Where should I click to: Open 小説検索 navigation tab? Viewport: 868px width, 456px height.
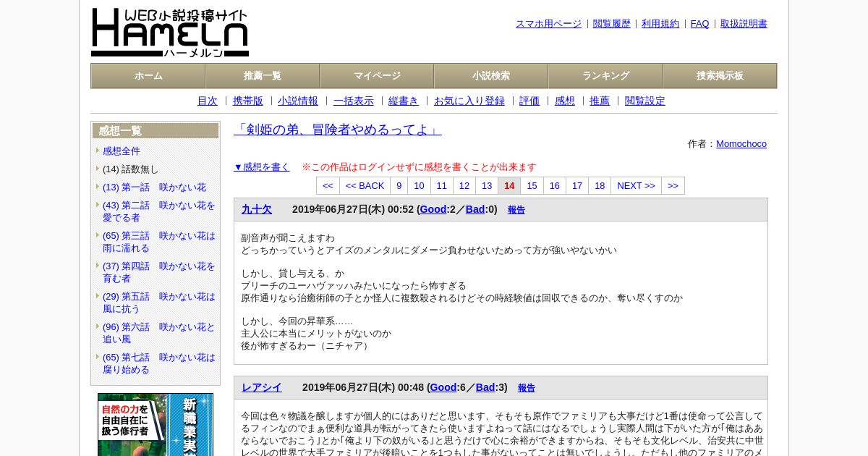click(x=491, y=76)
